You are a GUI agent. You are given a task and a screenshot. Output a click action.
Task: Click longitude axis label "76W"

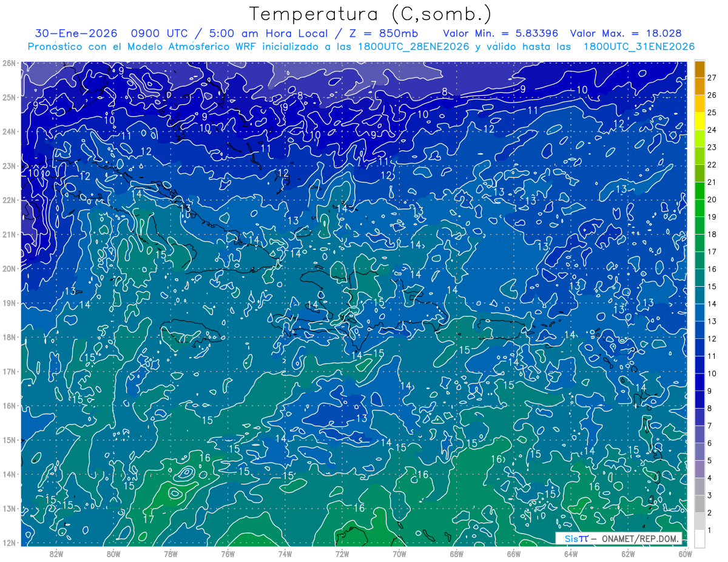coord(227,554)
